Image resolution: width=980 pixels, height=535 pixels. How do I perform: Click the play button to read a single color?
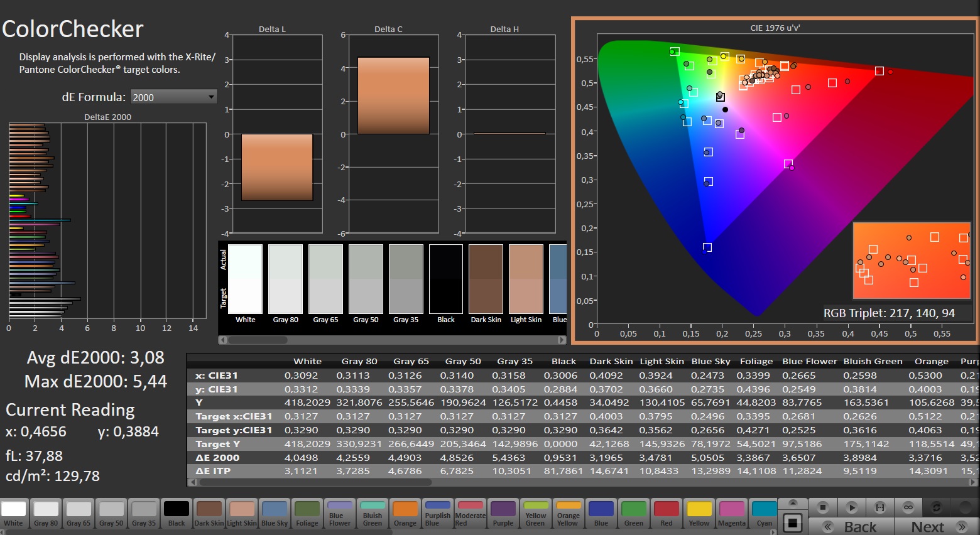click(852, 507)
